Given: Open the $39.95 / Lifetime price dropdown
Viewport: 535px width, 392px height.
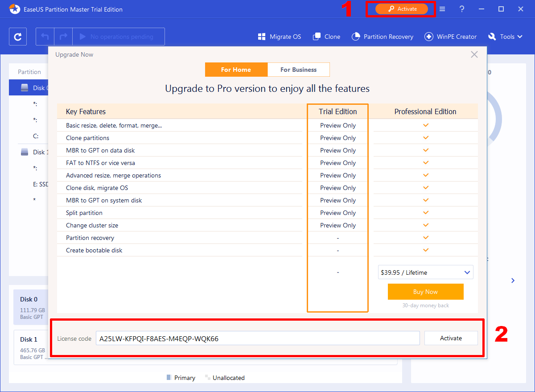Looking at the screenshot, I should 426,272.
